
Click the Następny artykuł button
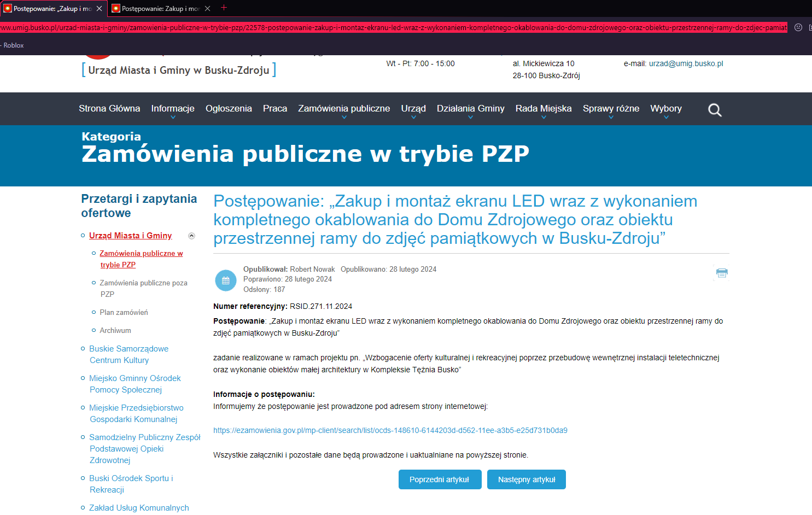[x=527, y=479]
